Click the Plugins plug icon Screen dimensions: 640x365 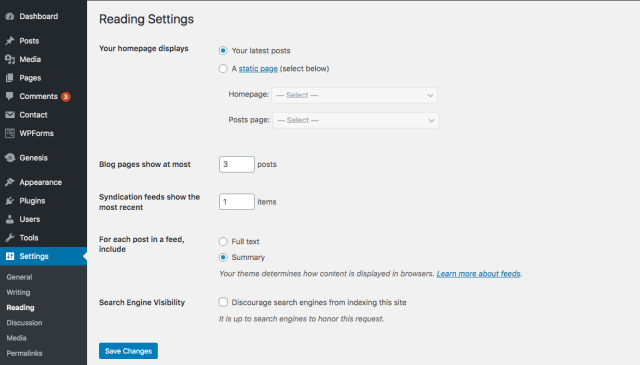coord(10,201)
